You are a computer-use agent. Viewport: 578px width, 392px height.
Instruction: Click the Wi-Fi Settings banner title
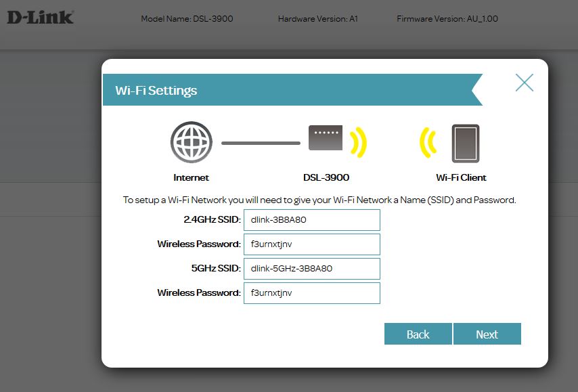(x=156, y=90)
